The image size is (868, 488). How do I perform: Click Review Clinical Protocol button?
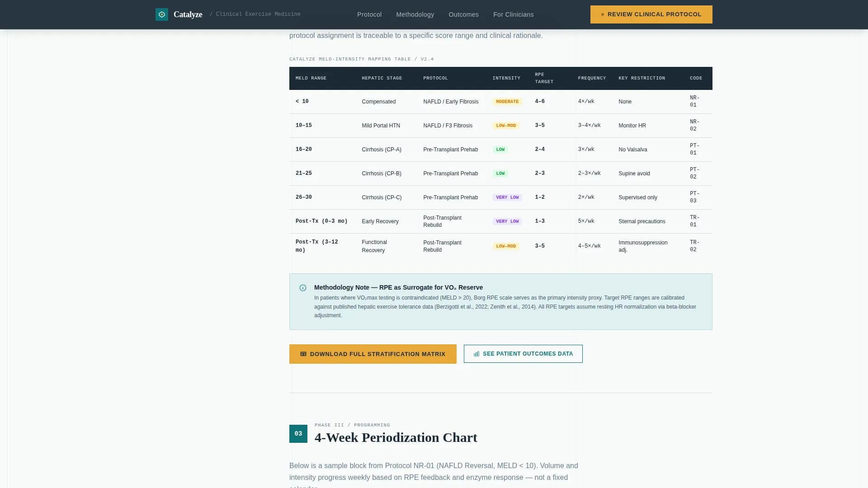click(651, 14)
